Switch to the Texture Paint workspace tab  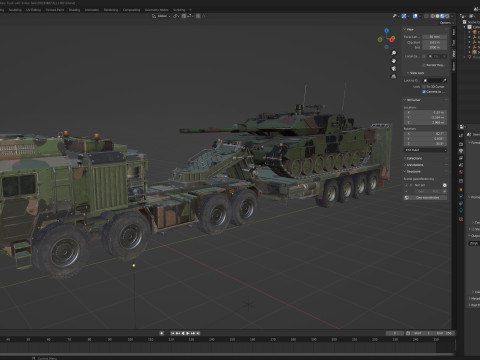(55, 10)
